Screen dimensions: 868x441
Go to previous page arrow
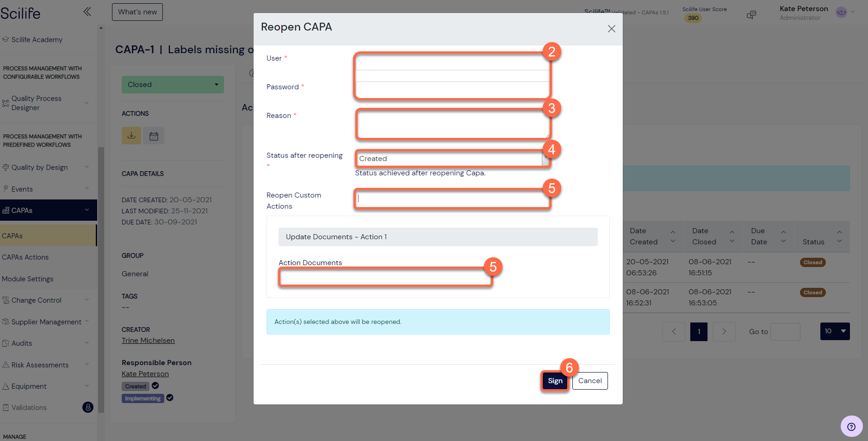(674, 331)
